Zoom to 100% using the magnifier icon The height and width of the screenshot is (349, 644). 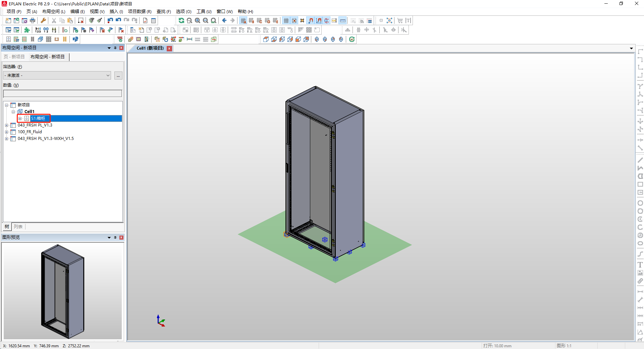point(214,20)
